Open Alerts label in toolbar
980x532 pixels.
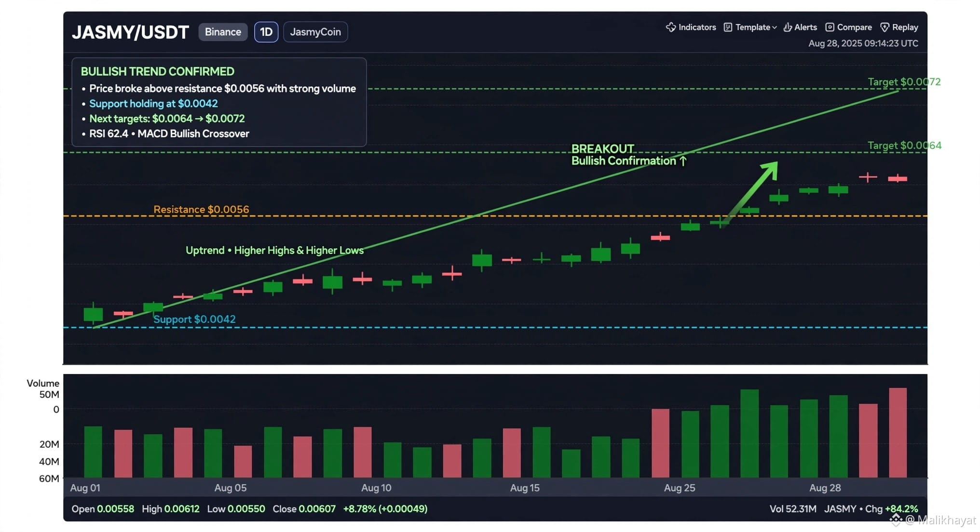[x=805, y=27]
